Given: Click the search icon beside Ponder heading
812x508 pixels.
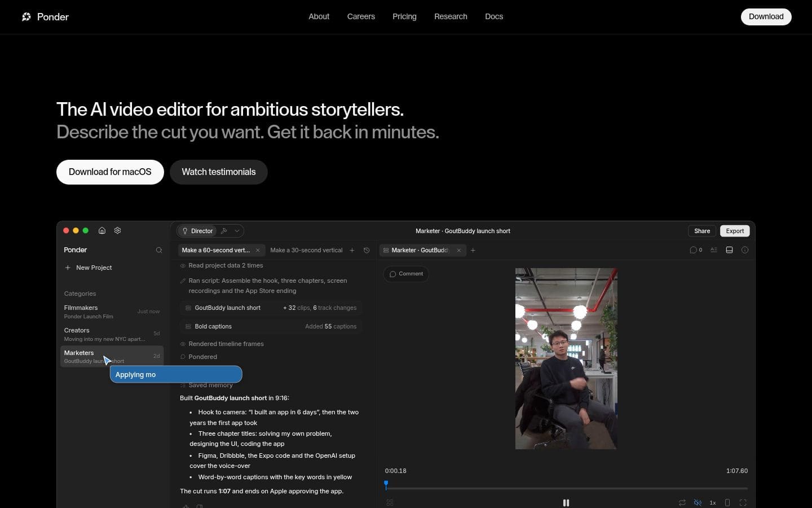Looking at the screenshot, I should click(159, 250).
